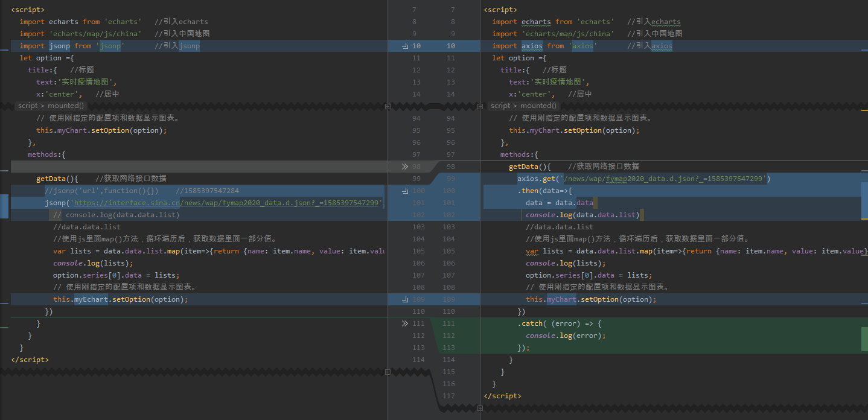
Task: Click '.catch( (error) => {' line in right pane
Action: click(x=560, y=323)
